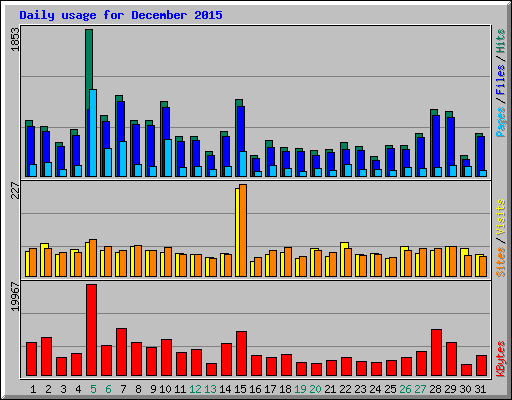Select day 30 on the x-axis
Image resolution: width=512 pixels, height=400 pixels.
point(465,389)
